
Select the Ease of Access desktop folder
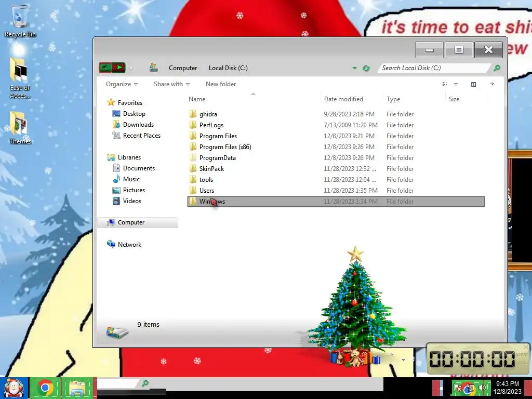click(x=20, y=78)
